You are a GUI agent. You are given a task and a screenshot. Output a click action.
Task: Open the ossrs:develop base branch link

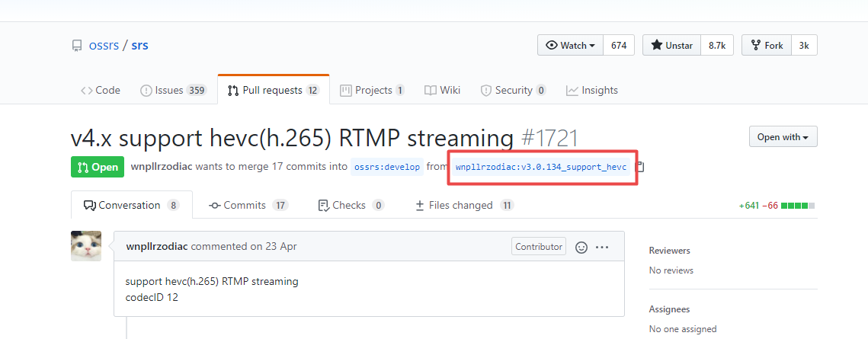pyautogui.click(x=387, y=167)
